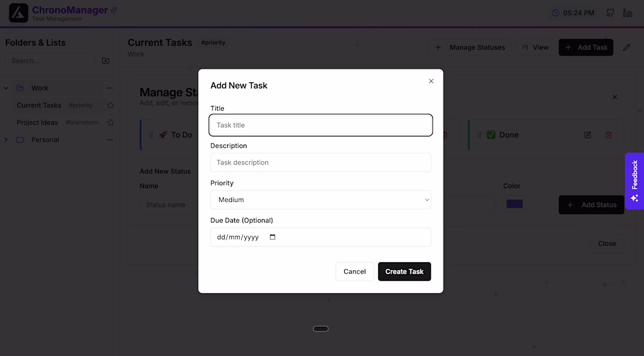Click the pencil edit icon near Add Task

[x=627, y=47]
